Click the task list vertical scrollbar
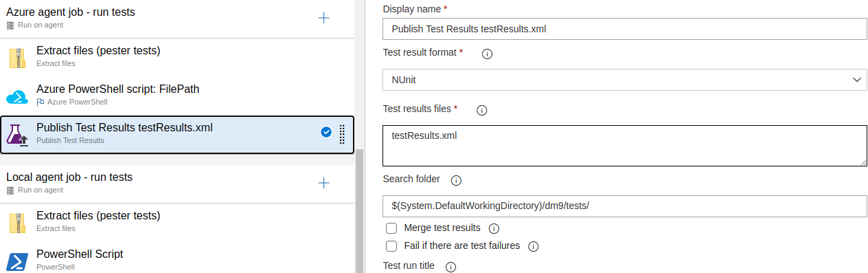This screenshot has width=868, height=273. pyautogui.click(x=360, y=208)
